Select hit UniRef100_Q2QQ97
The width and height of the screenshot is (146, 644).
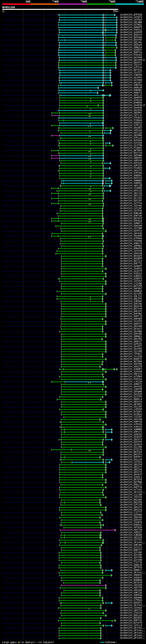[x=131, y=266]
